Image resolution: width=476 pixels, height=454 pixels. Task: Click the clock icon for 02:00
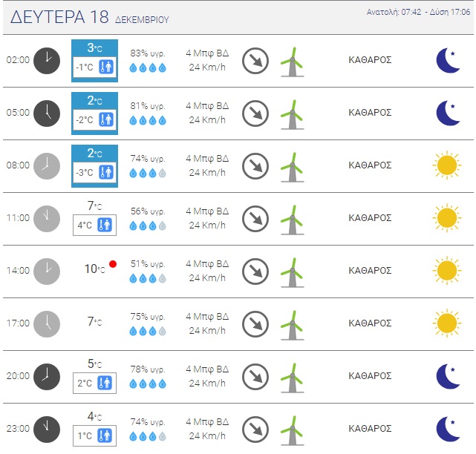[x=46, y=60]
